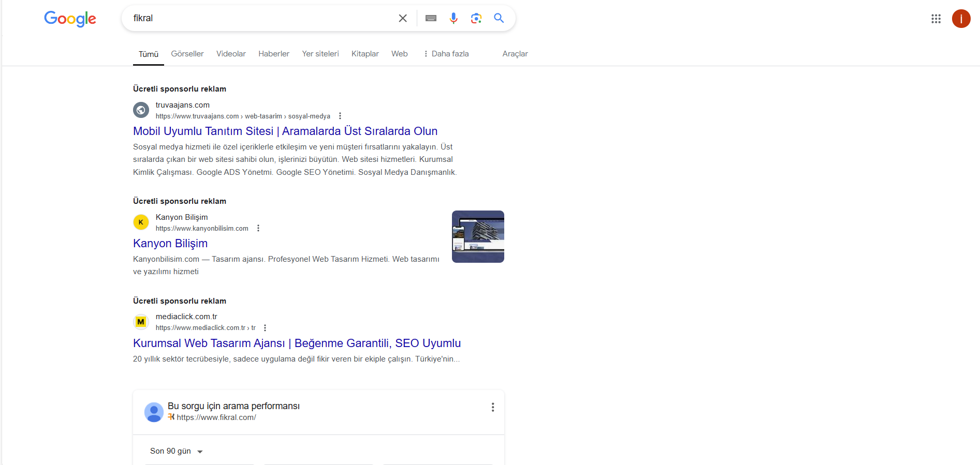This screenshot has width=980, height=465.
Task: Switch to the Web tab
Action: 400,54
